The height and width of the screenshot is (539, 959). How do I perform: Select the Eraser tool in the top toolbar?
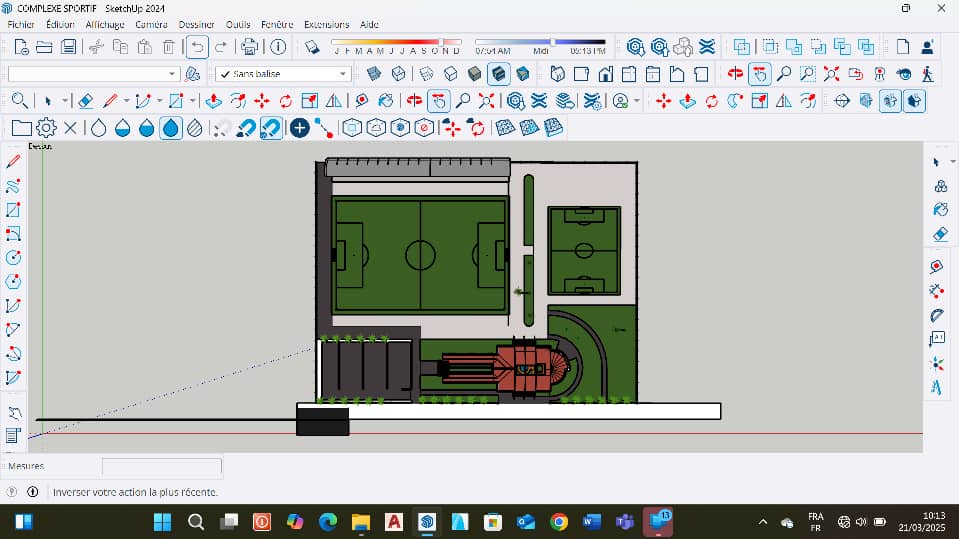(85, 100)
